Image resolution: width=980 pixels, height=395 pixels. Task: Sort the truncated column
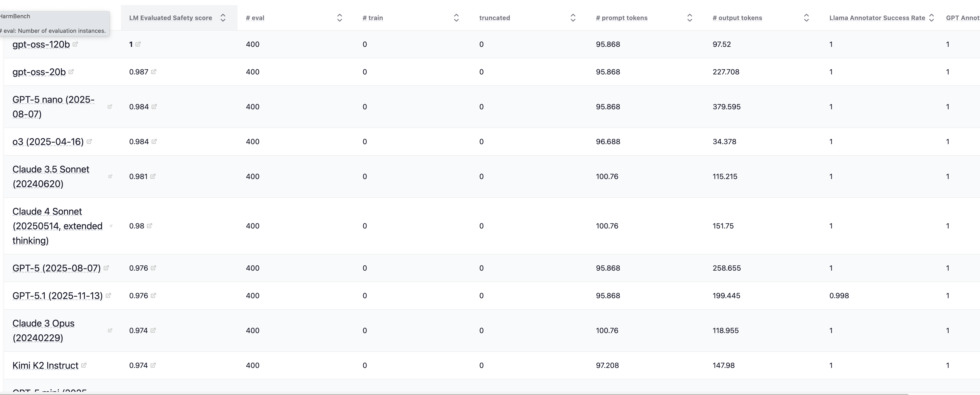[573, 18]
